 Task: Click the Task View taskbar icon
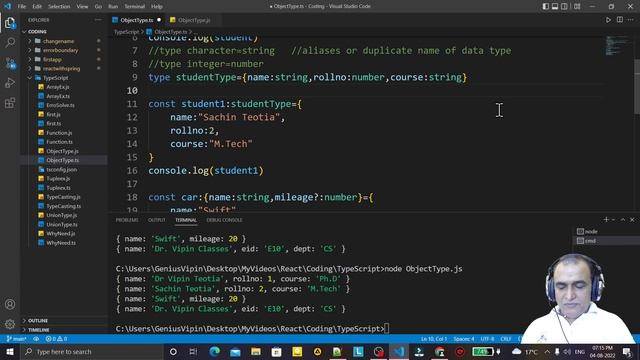(x=193, y=351)
